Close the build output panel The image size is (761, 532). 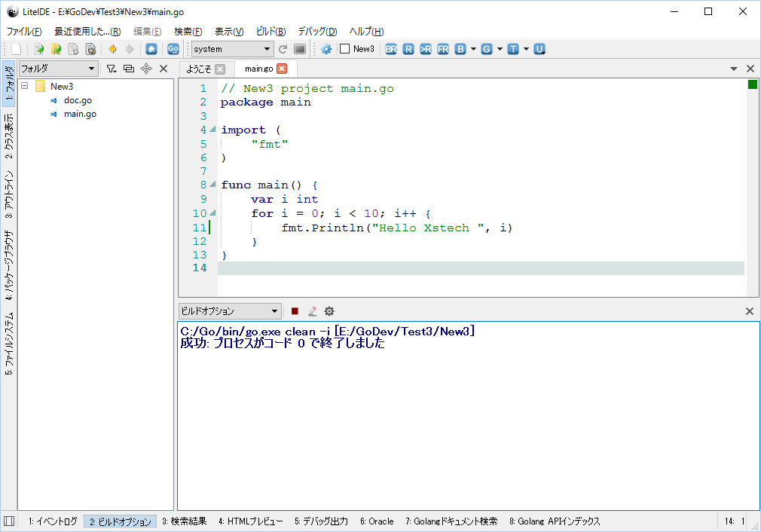[750, 311]
